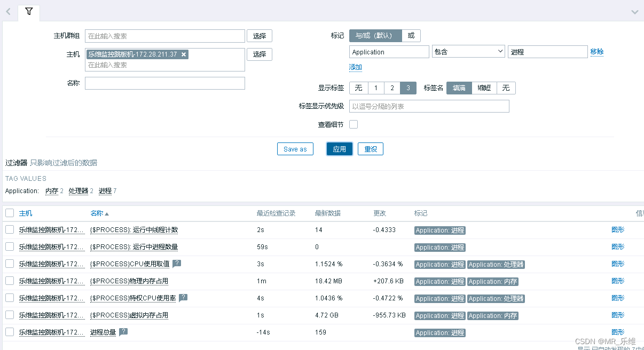Viewport: 644px width, 350px height.
Task: Check the CPU使用取值 row checkbox
Action: click(10, 264)
